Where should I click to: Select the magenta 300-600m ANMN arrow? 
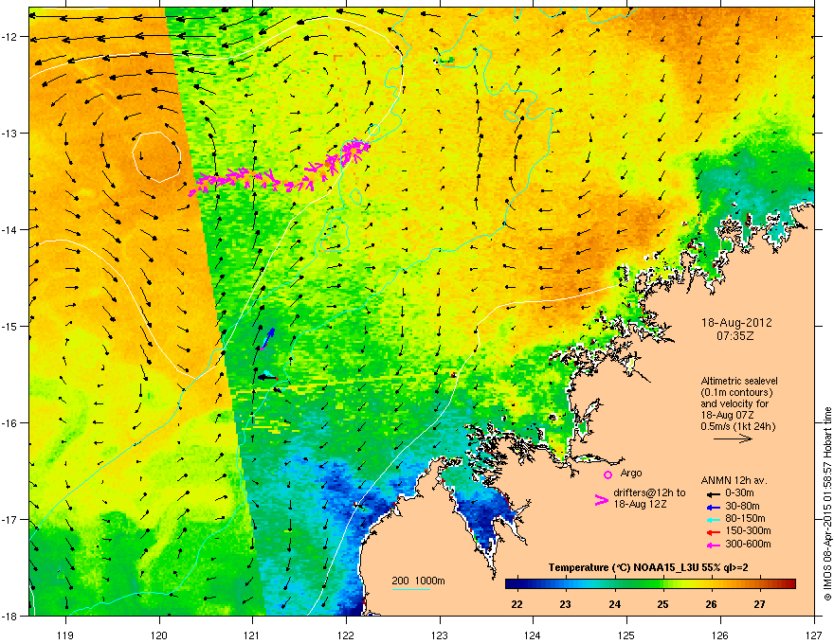pyautogui.click(x=713, y=545)
